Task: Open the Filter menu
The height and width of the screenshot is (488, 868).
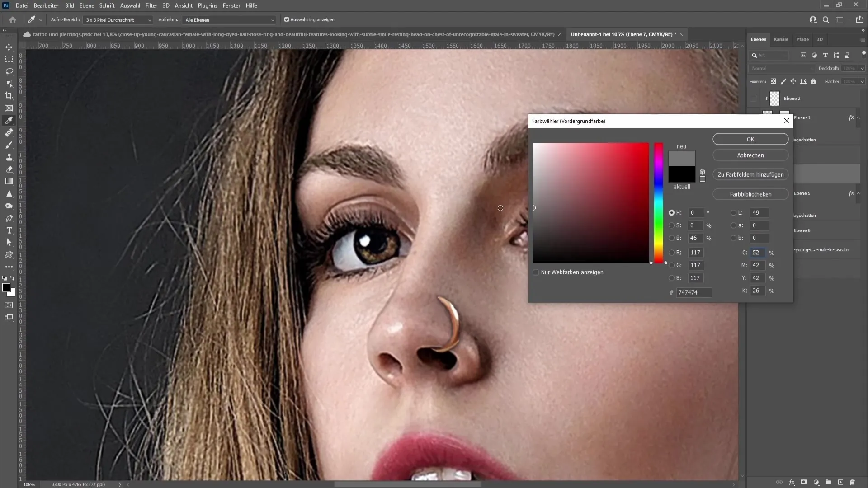Action: pos(151,5)
